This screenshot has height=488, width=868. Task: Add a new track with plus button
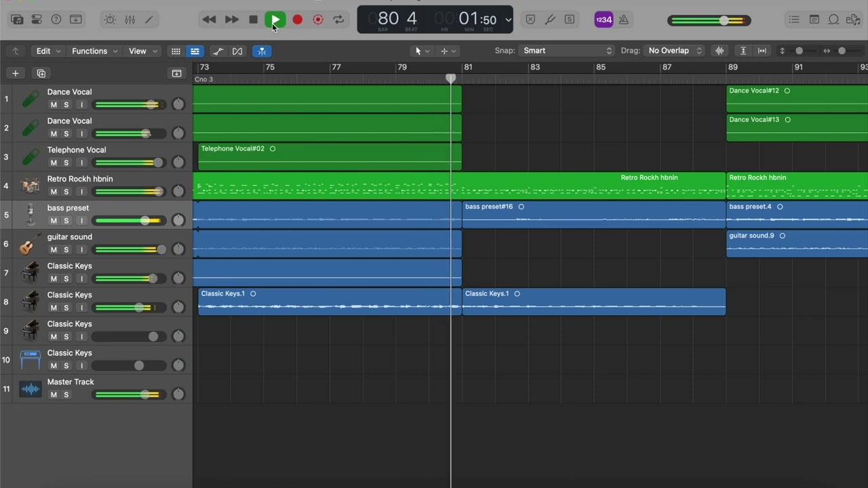(15, 73)
